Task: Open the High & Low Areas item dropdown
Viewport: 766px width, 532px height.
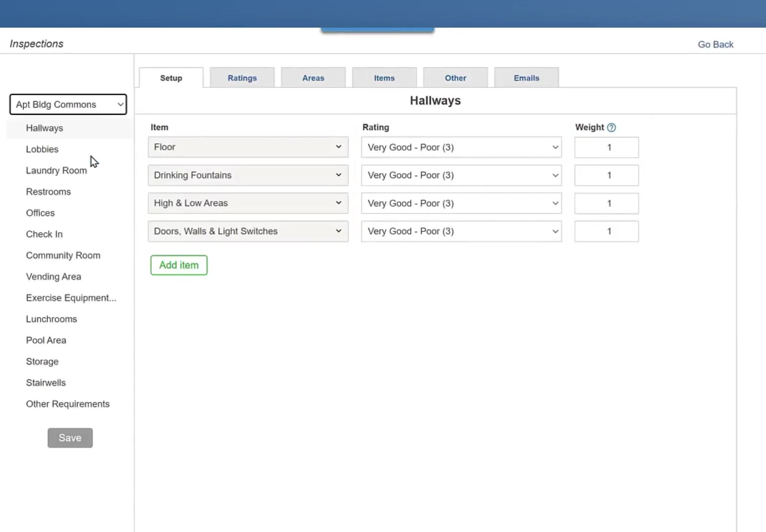Action: [248, 203]
